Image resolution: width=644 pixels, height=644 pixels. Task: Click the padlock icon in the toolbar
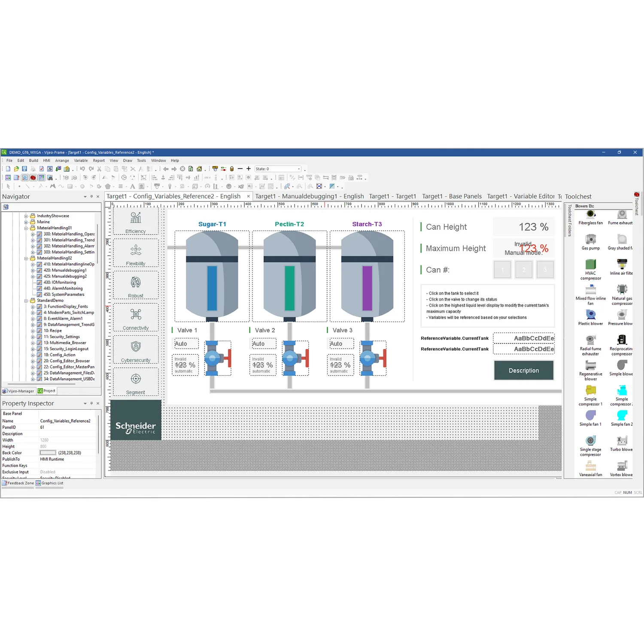click(232, 169)
